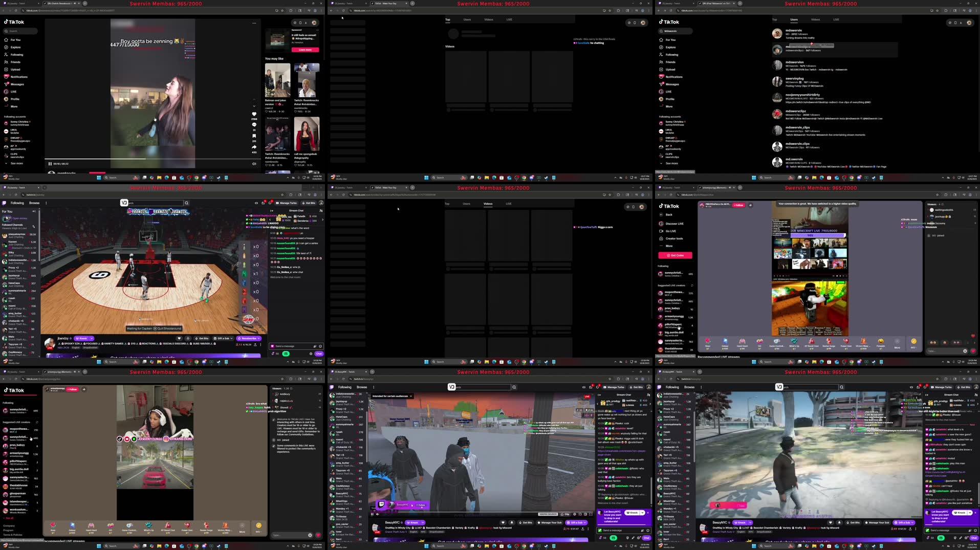Click Go LIVE camera icon in TikTok sidebar
The width and height of the screenshot is (980, 550).
coord(661,231)
